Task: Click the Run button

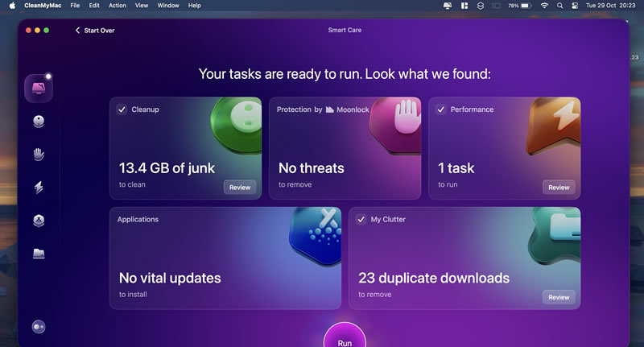Action: coord(345,336)
